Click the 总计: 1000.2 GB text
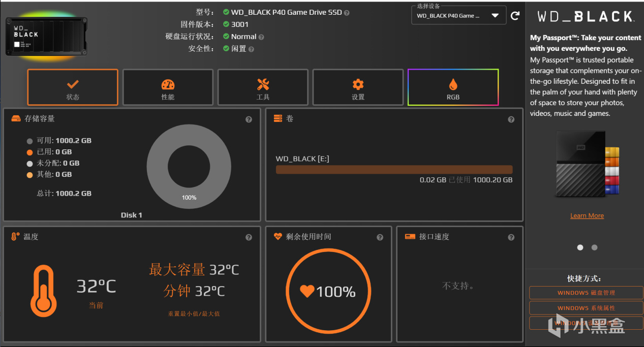 pyautogui.click(x=64, y=194)
